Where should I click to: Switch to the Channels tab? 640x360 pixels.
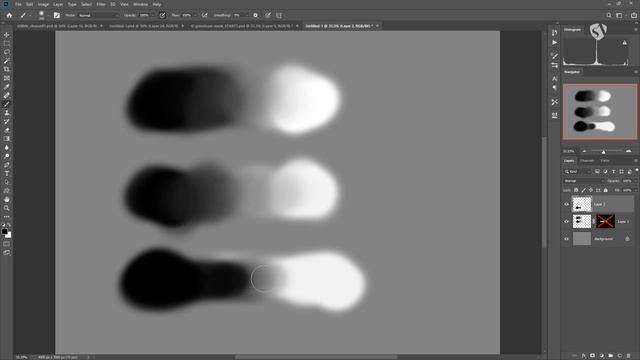click(587, 161)
